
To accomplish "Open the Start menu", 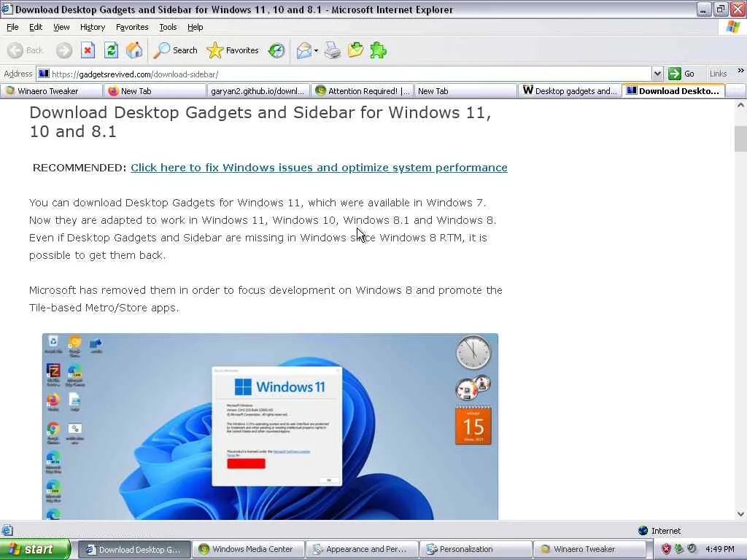I will [35, 549].
